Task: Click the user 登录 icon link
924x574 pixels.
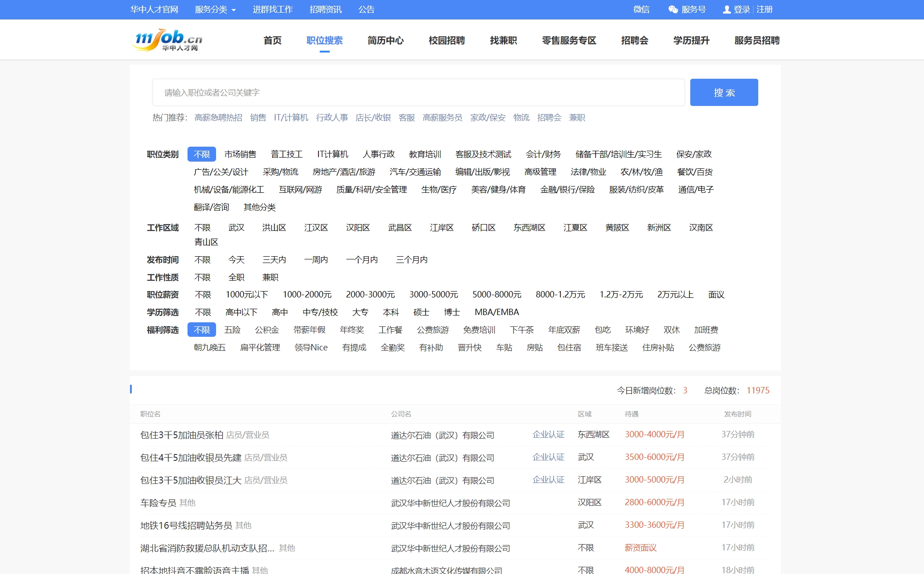Action: [727, 10]
